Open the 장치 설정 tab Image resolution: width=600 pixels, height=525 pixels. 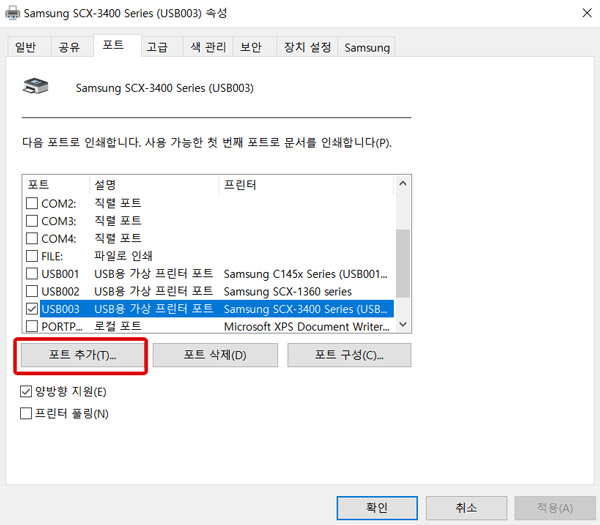(x=307, y=47)
